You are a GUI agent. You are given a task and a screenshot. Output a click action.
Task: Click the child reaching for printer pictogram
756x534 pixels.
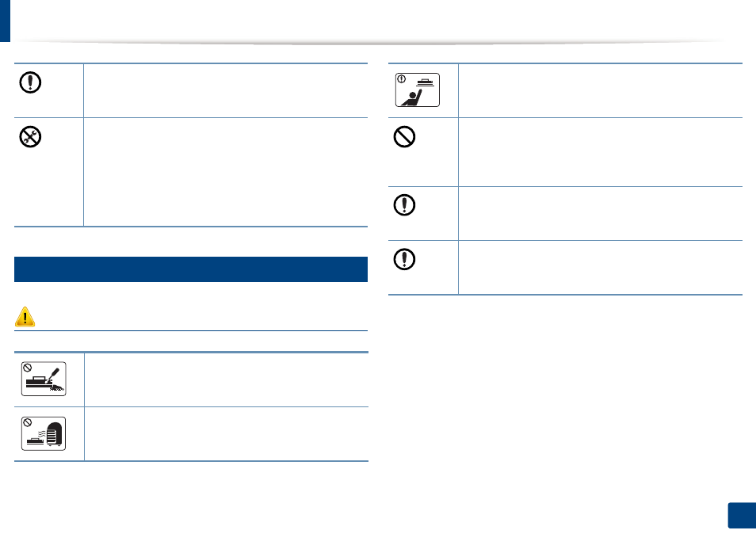click(x=418, y=90)
